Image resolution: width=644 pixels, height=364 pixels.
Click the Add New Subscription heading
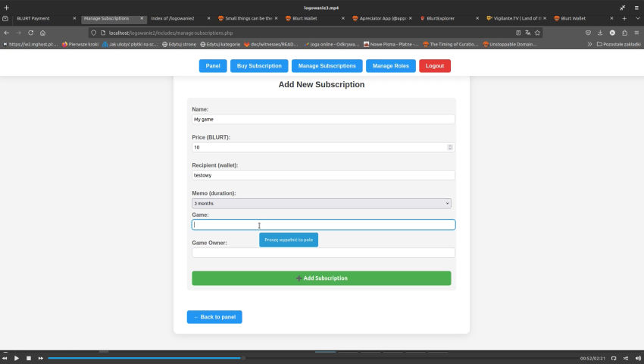pyautogui.click(x=321, y=84)
